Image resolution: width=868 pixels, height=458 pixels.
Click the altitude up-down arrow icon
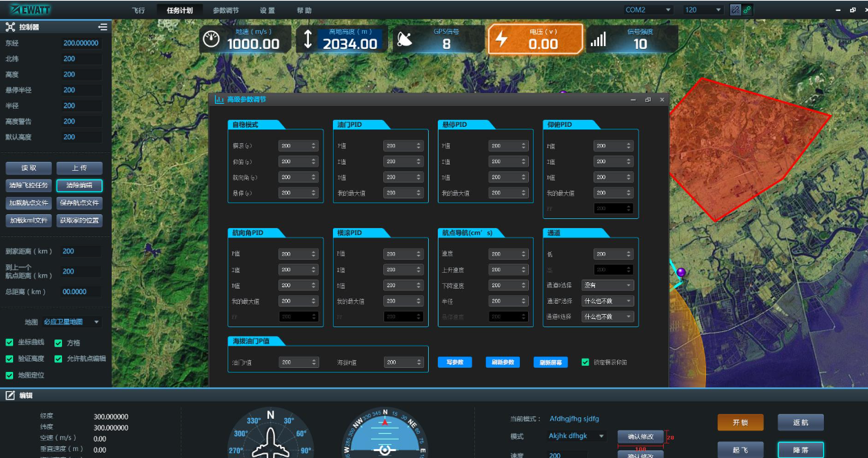pos(307,40)
